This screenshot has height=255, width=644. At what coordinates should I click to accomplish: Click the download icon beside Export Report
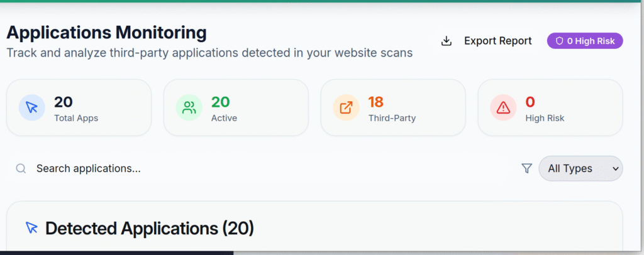447,41
